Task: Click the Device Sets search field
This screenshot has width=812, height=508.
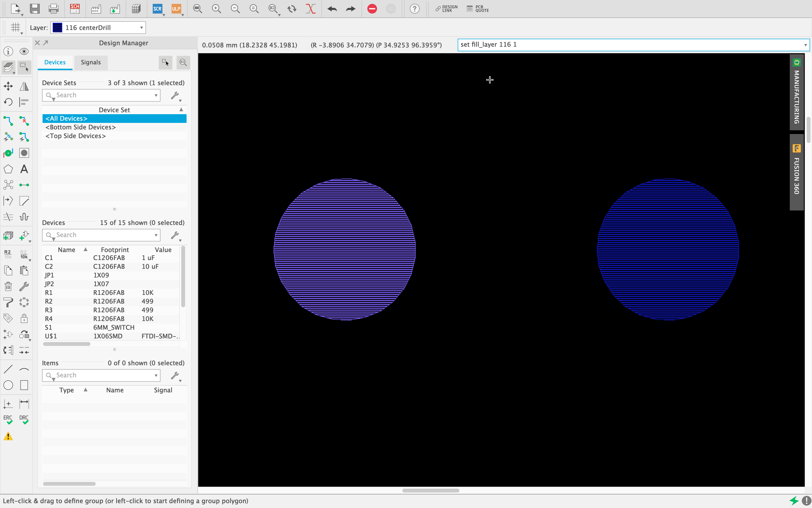Action: tap(101, 95)
